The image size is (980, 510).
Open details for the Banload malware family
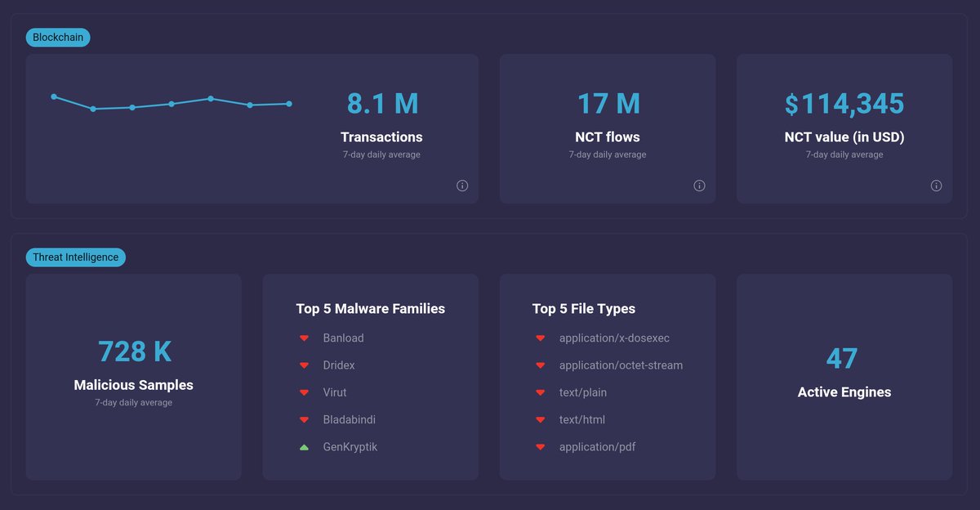click(x=343, y=338)
